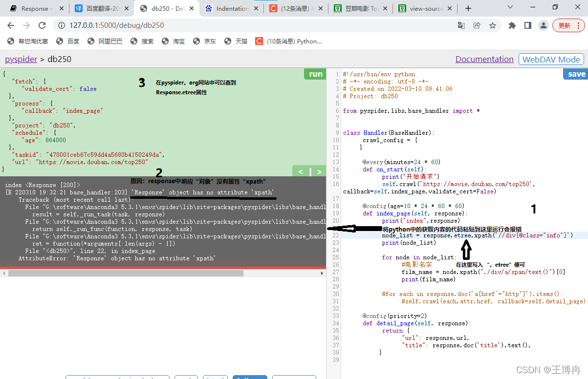Click the 'for node in node_list:' line

pos(419,257)
